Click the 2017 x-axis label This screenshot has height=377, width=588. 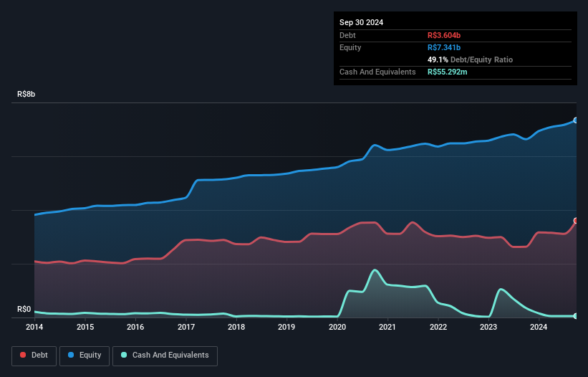[186, 327]
